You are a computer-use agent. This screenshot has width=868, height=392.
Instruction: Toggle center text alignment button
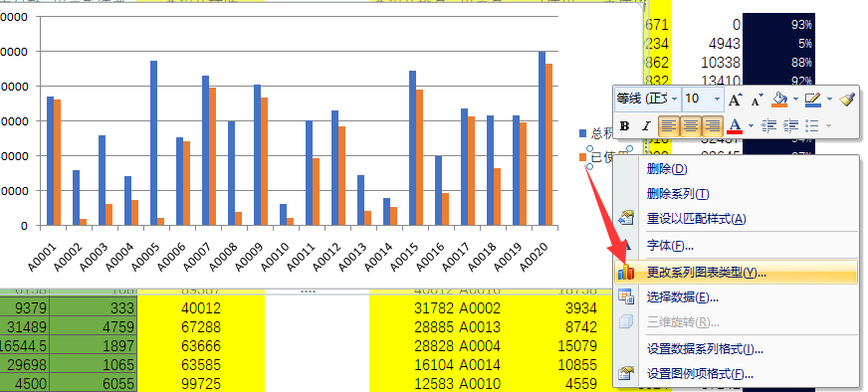tap(690, 126)
